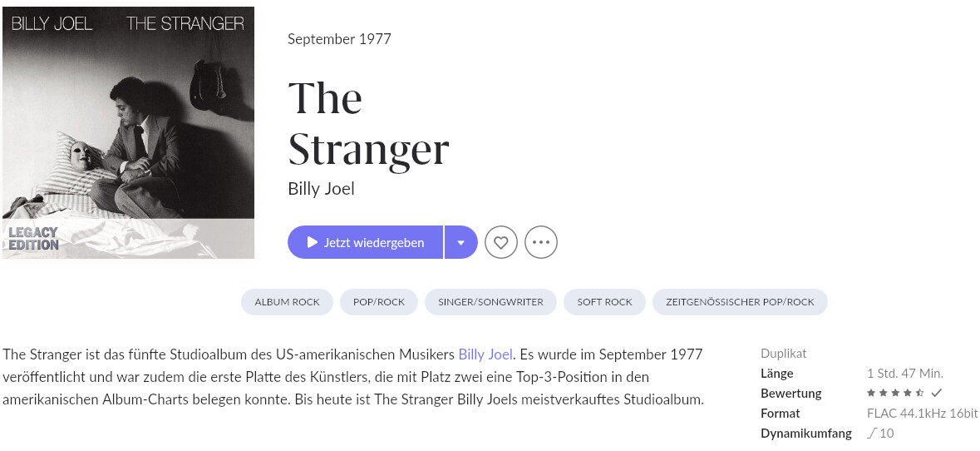
Task: Click the third star in the rating row
Action: pyautogui.click(x=895, y=393)
